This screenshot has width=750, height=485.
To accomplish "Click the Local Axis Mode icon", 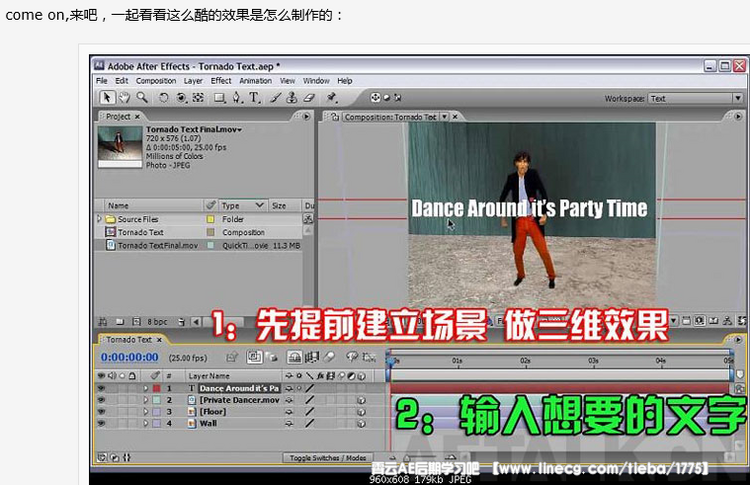I will coord(375,98).
